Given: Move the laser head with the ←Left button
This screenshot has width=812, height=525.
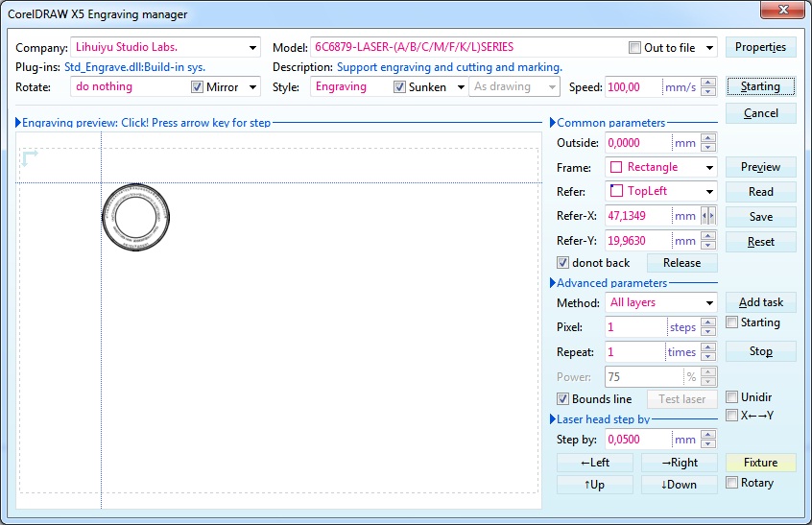Looking at the screenshot, I should (x=594, y=463).
